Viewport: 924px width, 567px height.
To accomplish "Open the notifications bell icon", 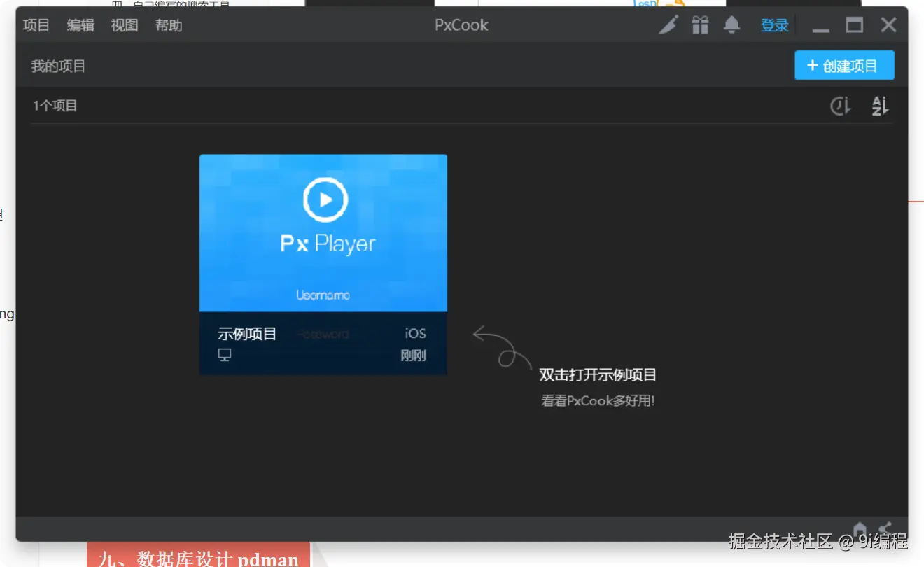I will click(731, 25).
